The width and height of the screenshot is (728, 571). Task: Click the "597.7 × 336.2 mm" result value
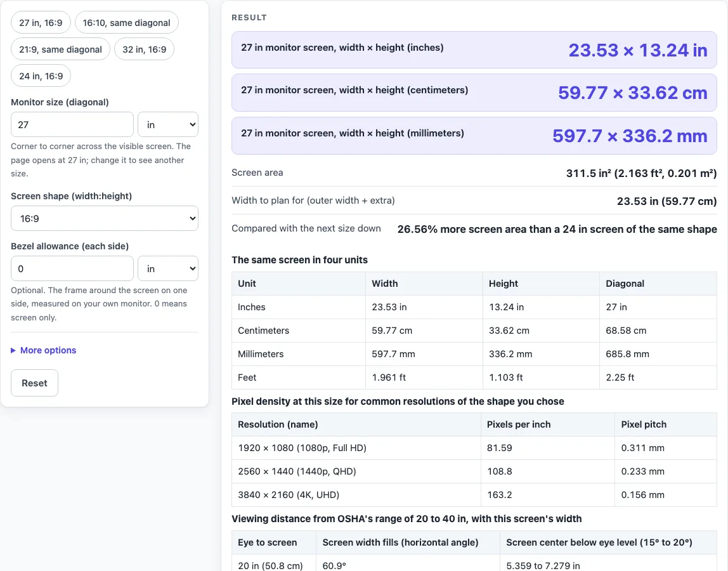(x=630, y=136)
